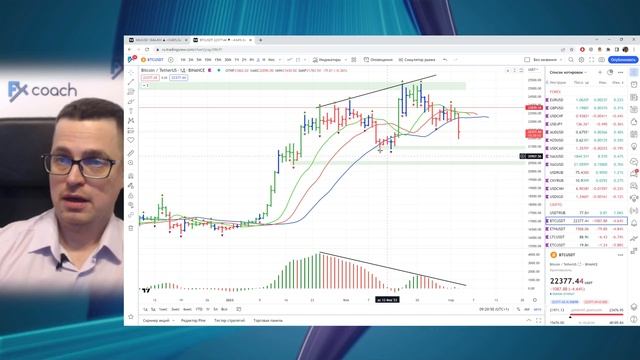
Task: Open the go to date calendar icon
Action: tap(239, 309)
